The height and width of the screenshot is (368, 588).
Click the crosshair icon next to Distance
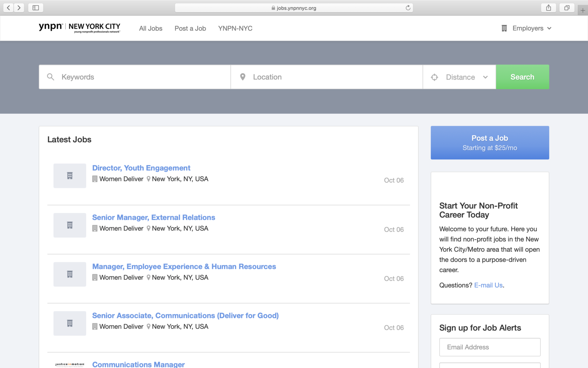click(x=435, y=77)
